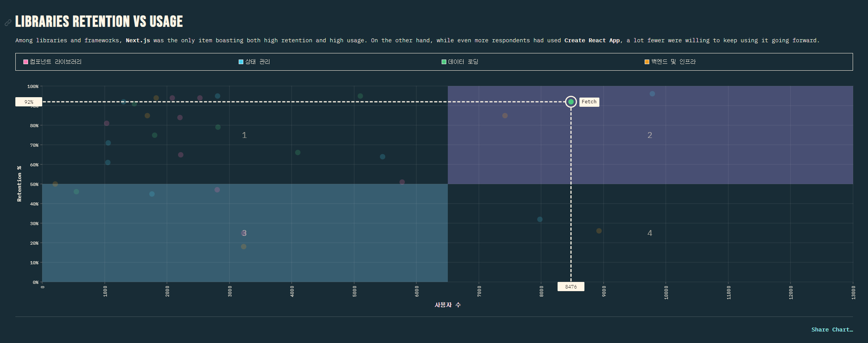The image size is (868, 343).
Task: Select green point near 4100 users, 66%
Action: point(298,152)
